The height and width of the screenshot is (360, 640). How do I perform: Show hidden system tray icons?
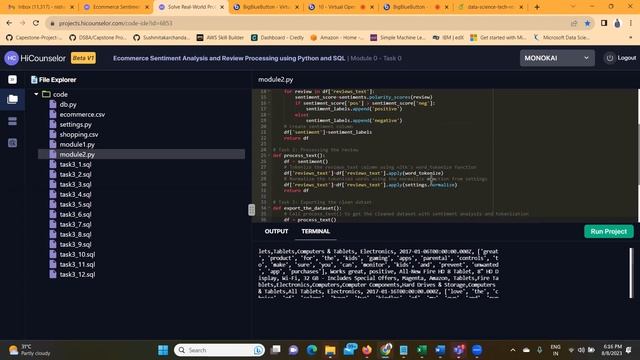pyautogui.click(x=513, y=350)
